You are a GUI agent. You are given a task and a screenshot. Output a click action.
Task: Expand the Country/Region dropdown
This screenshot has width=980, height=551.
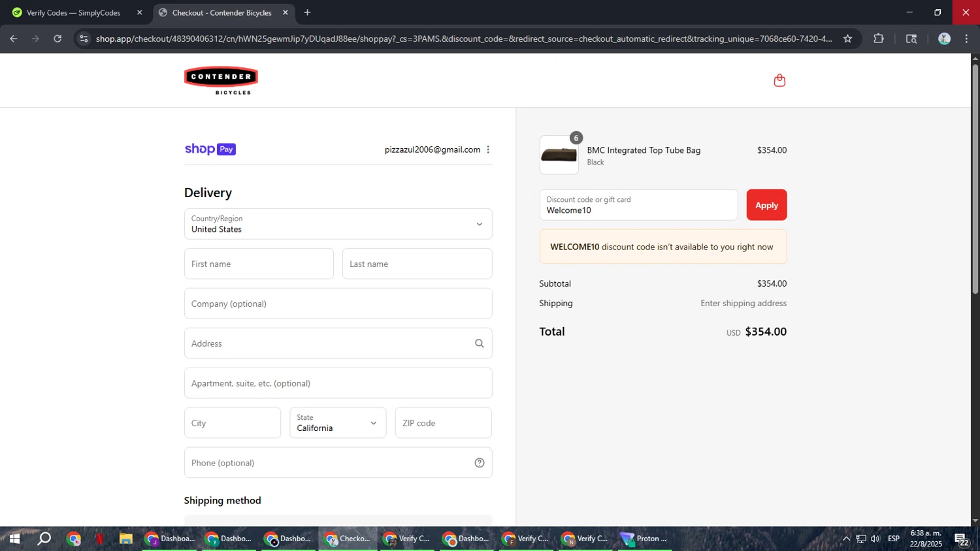[338, 224]
